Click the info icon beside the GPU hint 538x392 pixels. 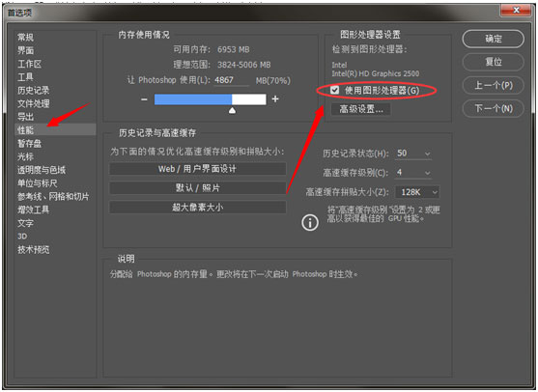310,223
